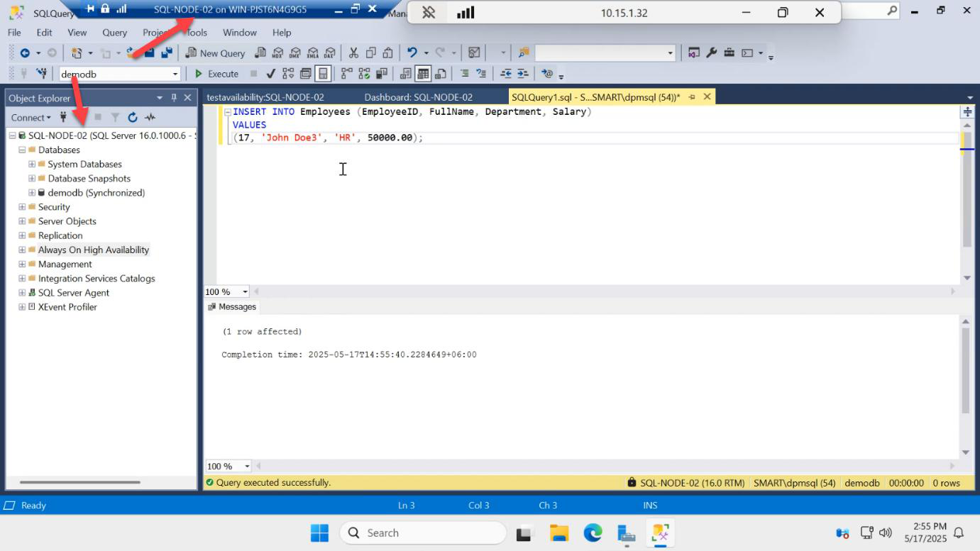Screen dimensions: 980x551
Task: Click the XMLA query icon
Action: [312, 53]
